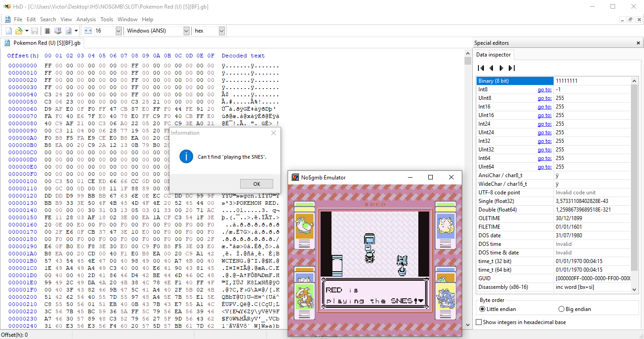Click the No$gmb Emulator title icon

pyautogui.click(x=295, y=178)
